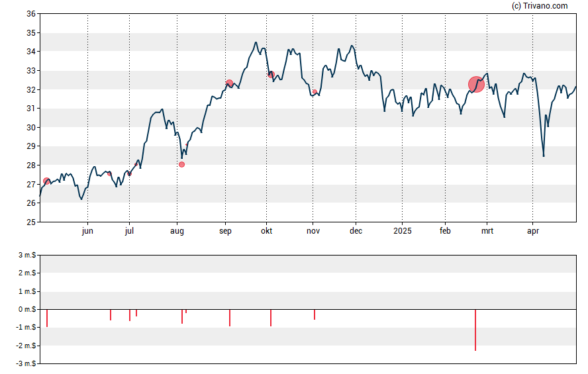Click the 'okt' month label
Image resolution: width=588 pixels, height=374 pixels.
(267, 231)
